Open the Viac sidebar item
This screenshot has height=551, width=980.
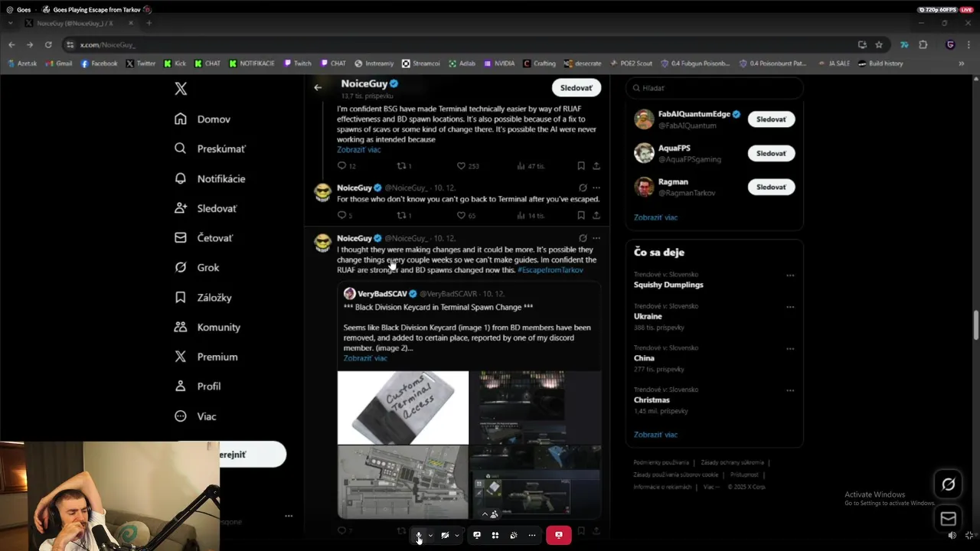coord(195,416)
